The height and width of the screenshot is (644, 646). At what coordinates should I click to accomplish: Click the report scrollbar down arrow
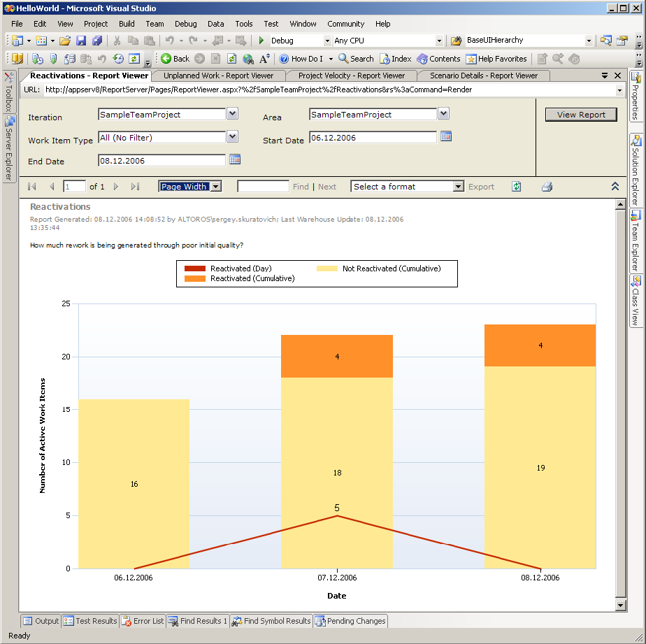click(x=621, y=605)
